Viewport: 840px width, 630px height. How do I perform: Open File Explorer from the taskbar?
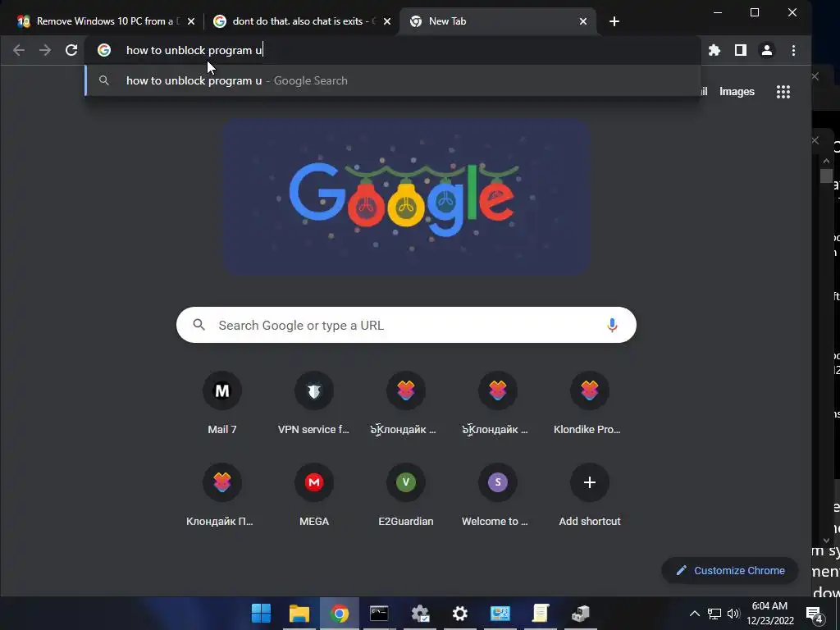point(299,613)
